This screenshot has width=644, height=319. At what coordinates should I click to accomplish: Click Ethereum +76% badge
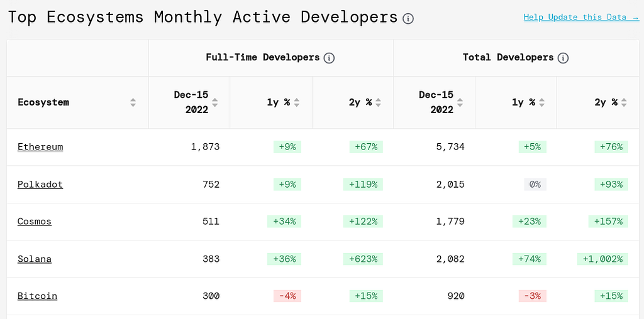point(611,147)
